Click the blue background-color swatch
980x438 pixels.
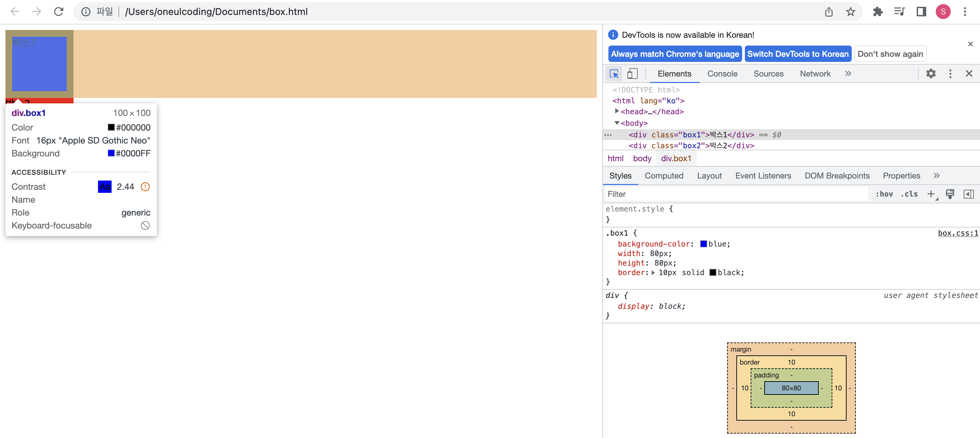[x=703, y=244]
